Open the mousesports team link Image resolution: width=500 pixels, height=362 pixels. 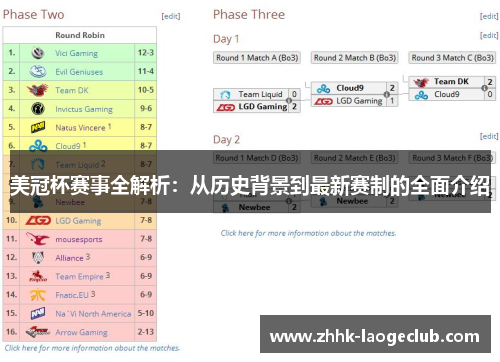click(x=79, y=240)
